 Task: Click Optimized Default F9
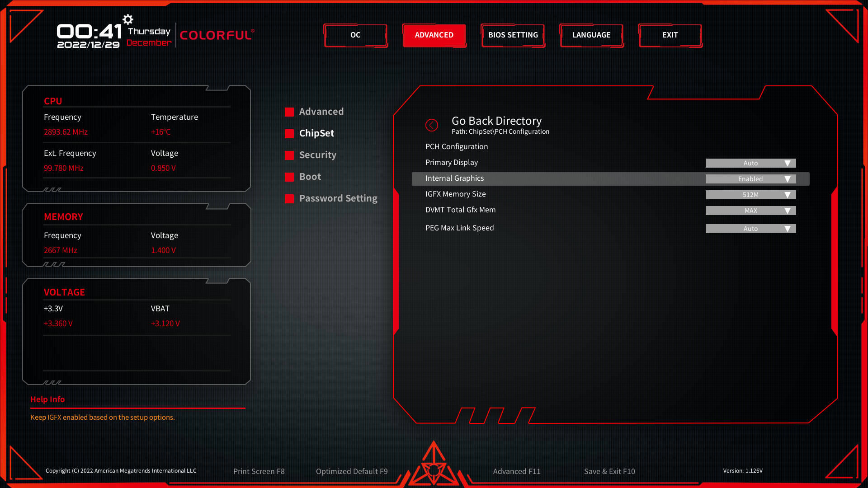(x=352, y=471)
